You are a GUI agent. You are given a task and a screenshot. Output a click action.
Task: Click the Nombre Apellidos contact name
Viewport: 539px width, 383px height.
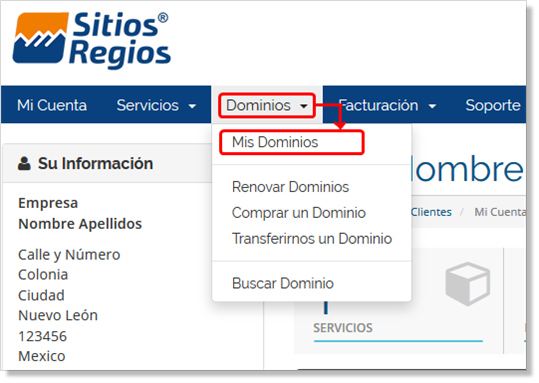[80, 224]
